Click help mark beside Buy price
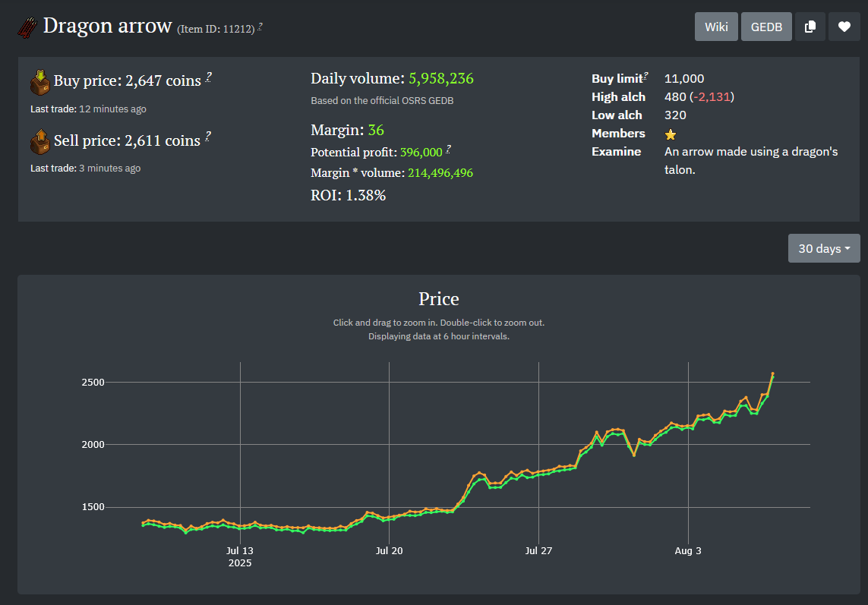This screenshot has width=868, height=605. [208, 77]
